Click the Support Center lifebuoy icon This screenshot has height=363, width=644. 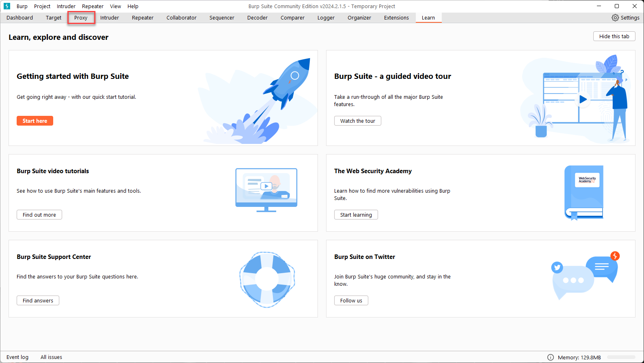coord(267,279)
